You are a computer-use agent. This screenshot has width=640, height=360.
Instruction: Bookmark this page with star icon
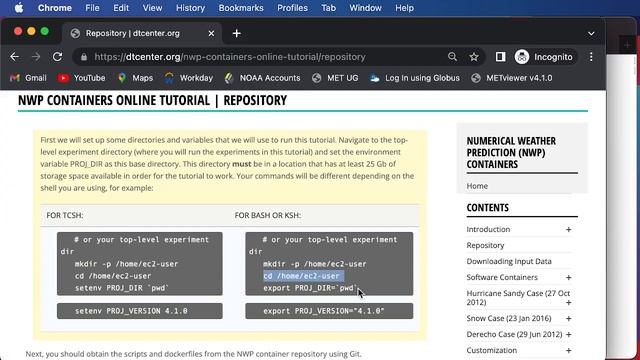[x=473, y=57]
